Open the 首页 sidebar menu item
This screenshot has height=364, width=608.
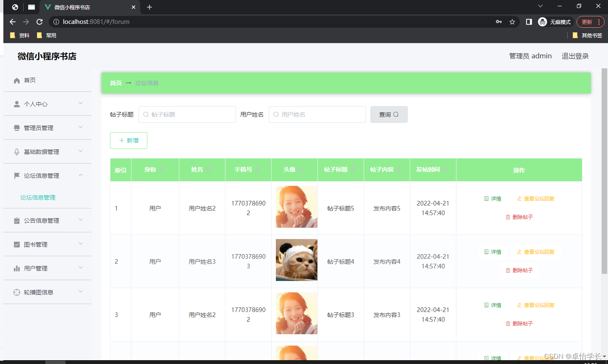[47, 80]
